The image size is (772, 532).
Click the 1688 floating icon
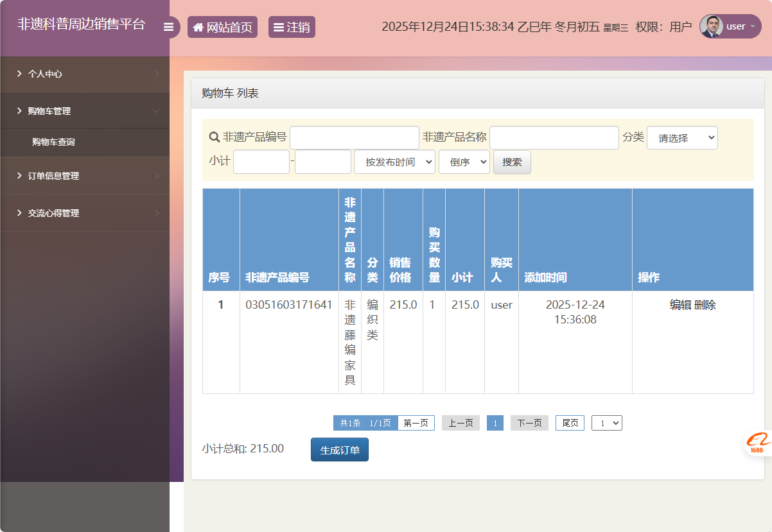tap(758, 443)
